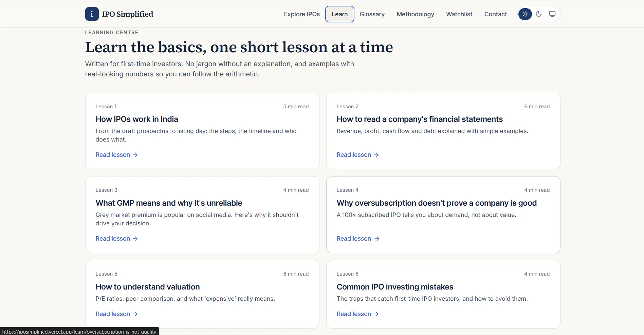The height and width of the screenshot is (335, 644).
Task: Open the Glossary page
Action: point(372,14)
